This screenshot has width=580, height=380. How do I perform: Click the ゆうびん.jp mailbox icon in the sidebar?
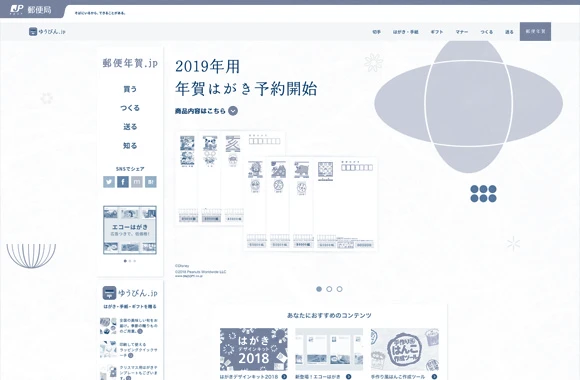click(109, 293)
